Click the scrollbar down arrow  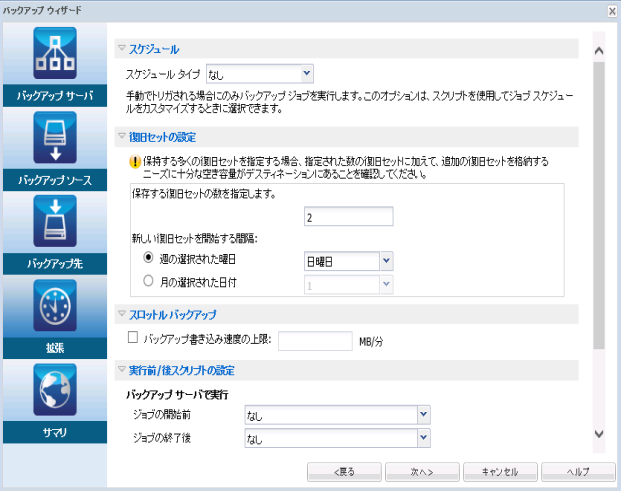599,434
